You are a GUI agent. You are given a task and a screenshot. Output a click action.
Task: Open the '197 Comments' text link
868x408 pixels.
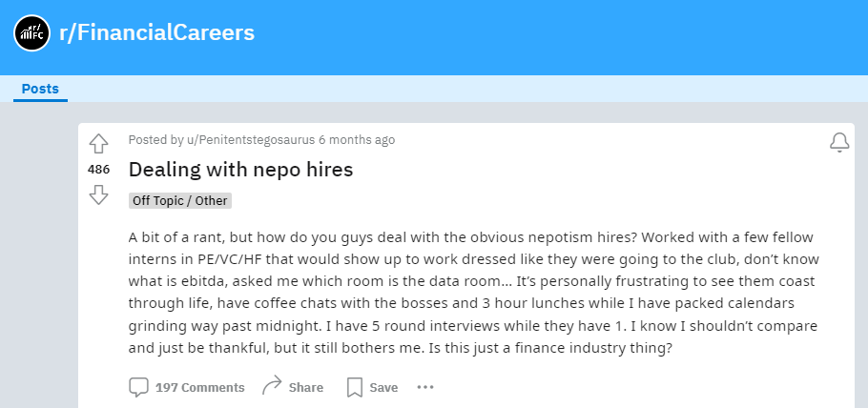coord(200,388)
